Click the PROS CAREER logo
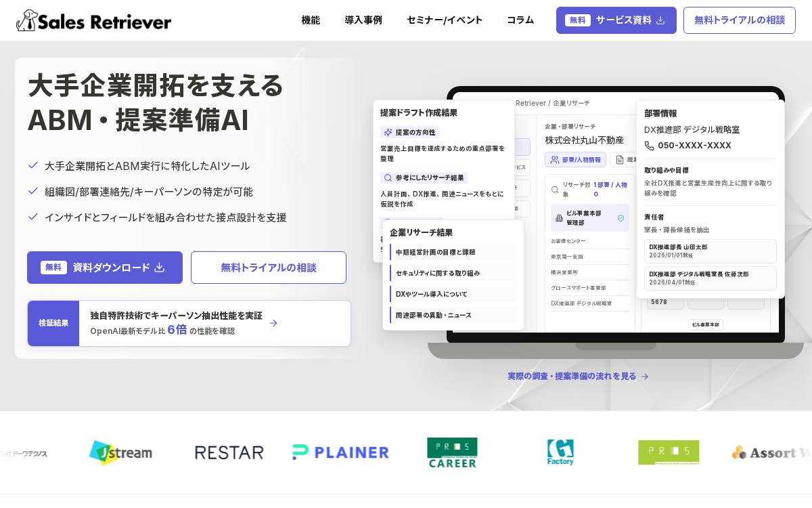 (x=452, y=452)
